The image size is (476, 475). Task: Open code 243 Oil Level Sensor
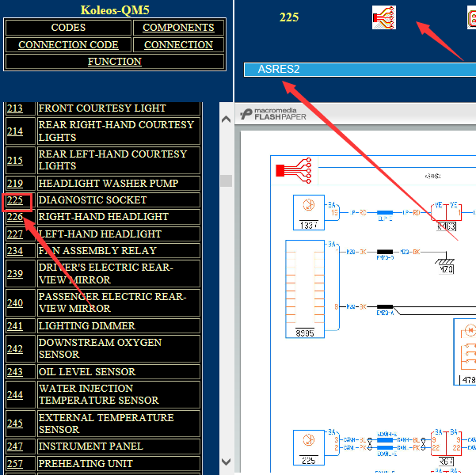click(15, 372)
